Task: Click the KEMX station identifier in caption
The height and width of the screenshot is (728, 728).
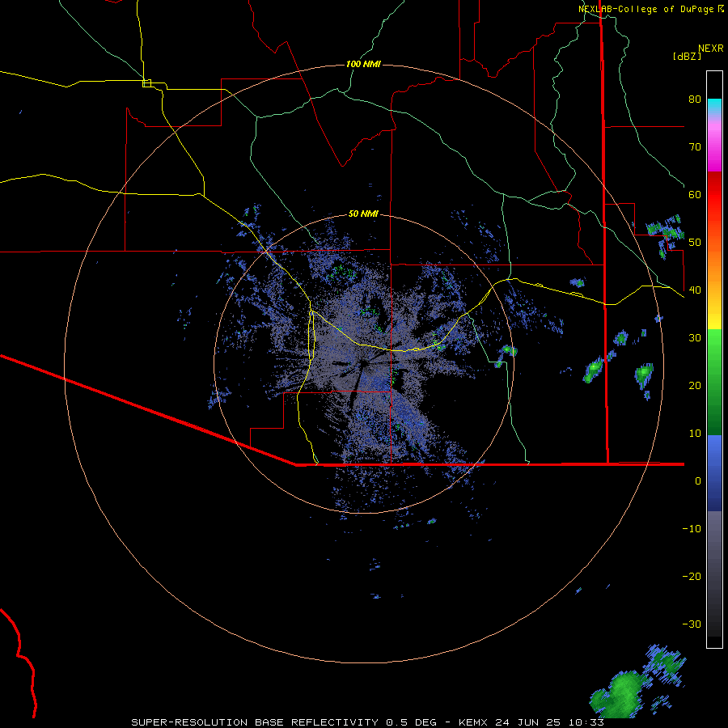Action: 475,722
